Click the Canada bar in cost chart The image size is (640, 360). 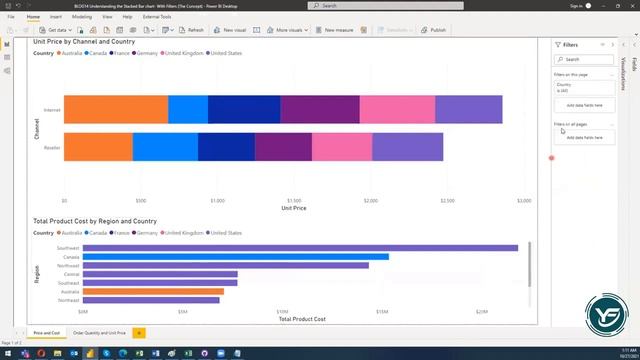(236, 257)
